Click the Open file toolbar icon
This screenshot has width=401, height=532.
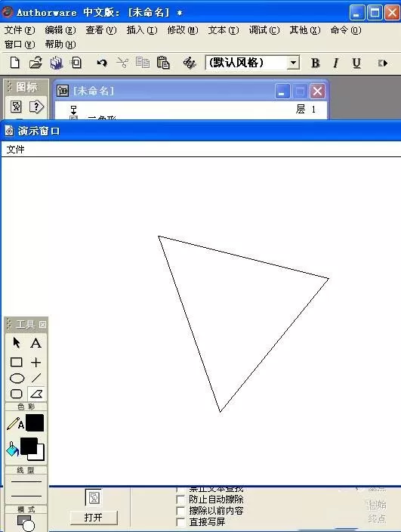coord(35,63)
